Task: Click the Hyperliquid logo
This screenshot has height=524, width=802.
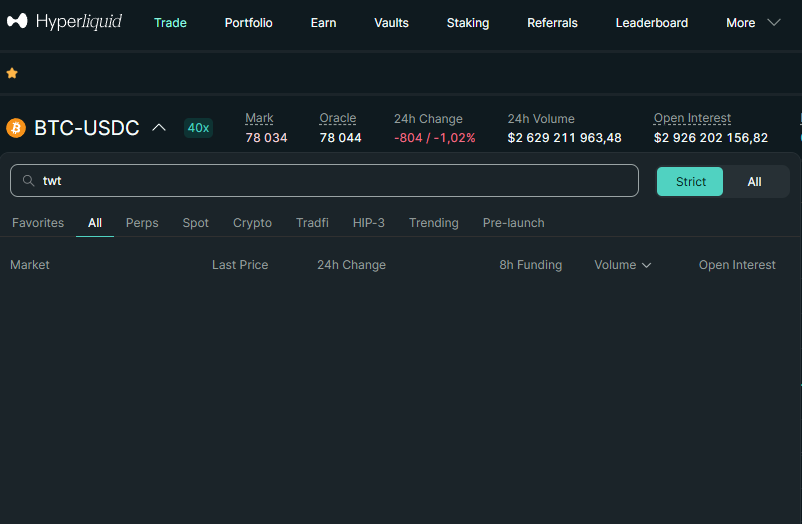Action: coord(64,21)
